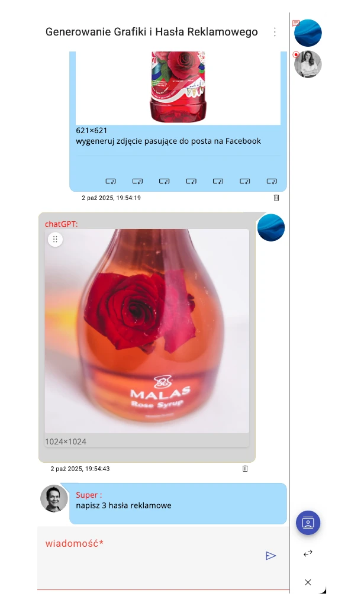
Task: Click the first image-generate icon in the row
Action: click(111, 181)
